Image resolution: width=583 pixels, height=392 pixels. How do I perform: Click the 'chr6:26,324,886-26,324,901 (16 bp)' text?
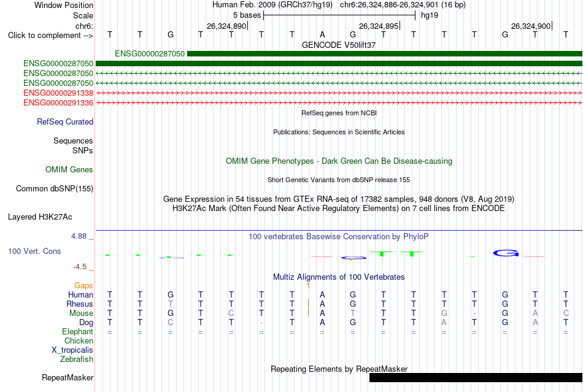pyautogui.click(x=403, y=5)
